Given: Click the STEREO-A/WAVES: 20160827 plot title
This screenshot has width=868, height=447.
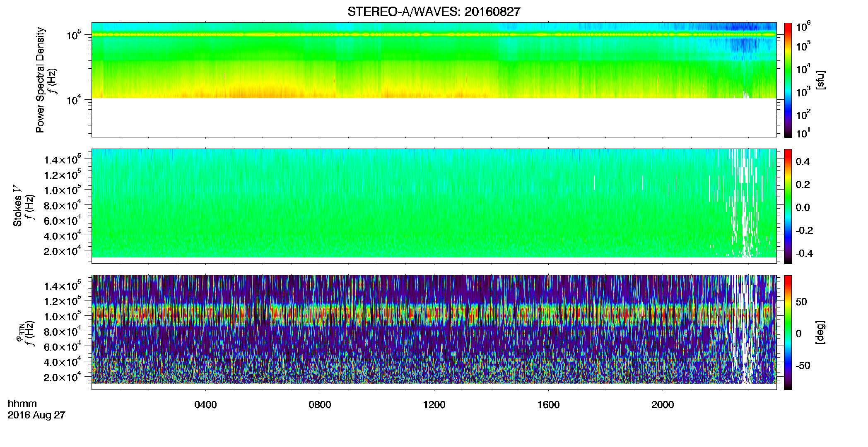Looking at the screenshot, I should click(x=434, y=12).
